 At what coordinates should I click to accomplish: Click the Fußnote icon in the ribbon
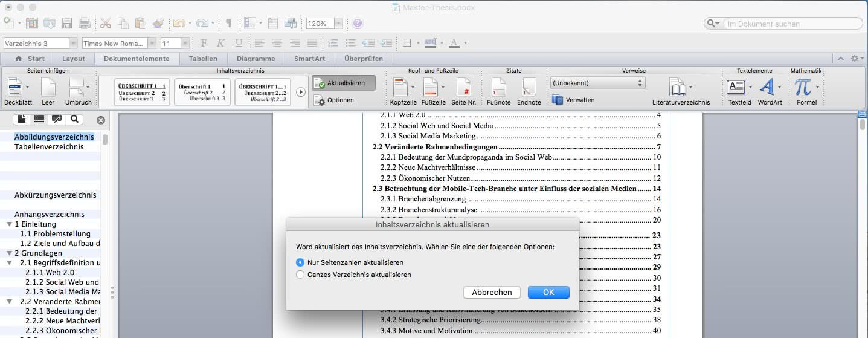[498, 88]
